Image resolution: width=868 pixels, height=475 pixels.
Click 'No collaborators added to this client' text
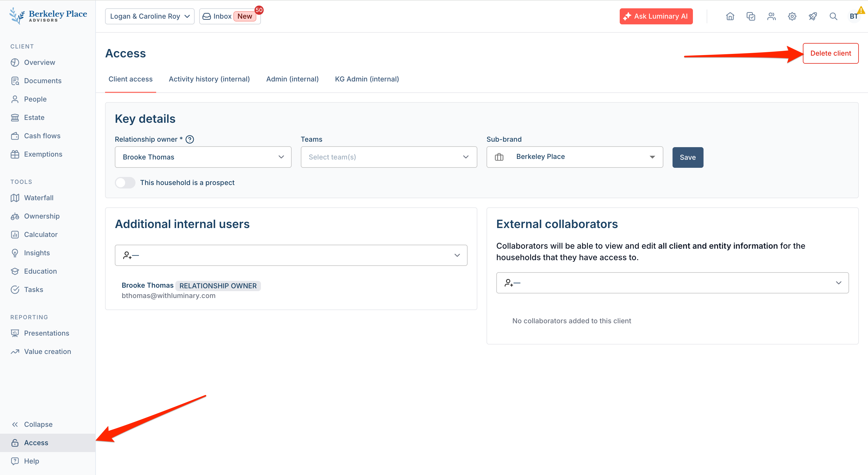[571, 321]
